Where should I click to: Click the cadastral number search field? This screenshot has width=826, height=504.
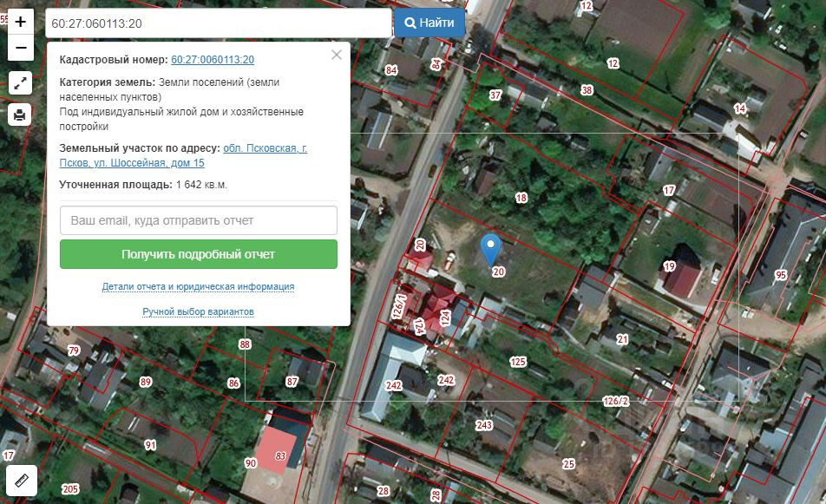[219, 23]
